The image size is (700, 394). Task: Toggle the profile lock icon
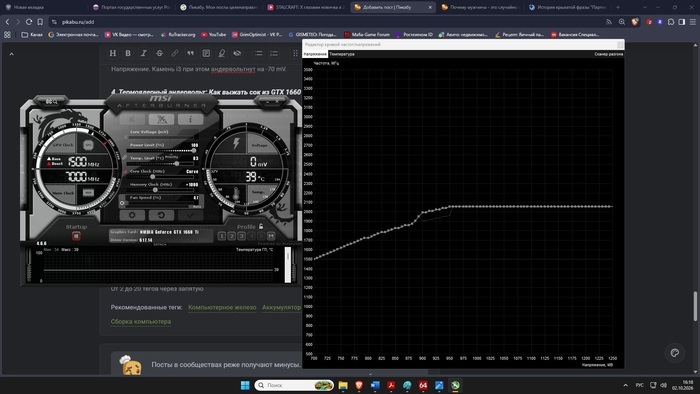coord(261,226)
